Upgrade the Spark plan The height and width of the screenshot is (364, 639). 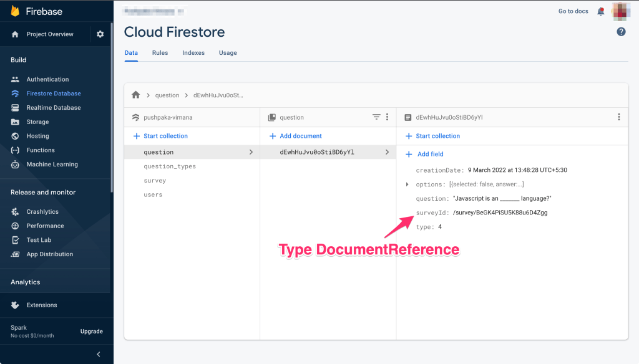91,332
